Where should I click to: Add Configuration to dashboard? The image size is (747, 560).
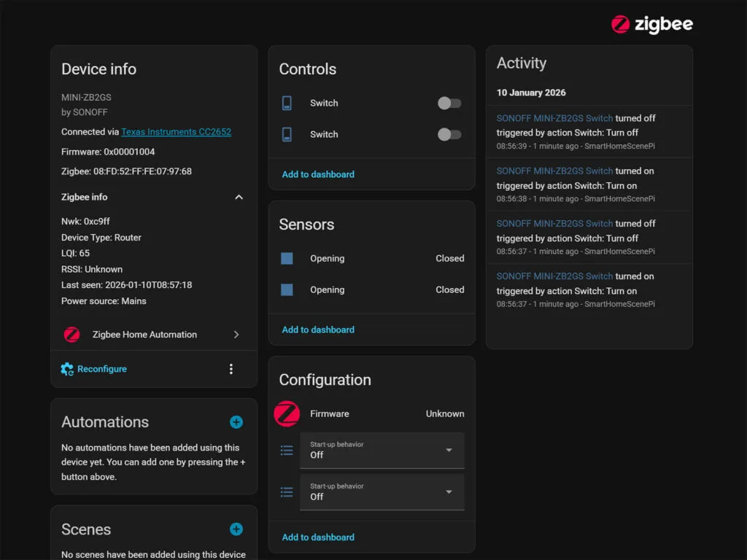(318, 537)
